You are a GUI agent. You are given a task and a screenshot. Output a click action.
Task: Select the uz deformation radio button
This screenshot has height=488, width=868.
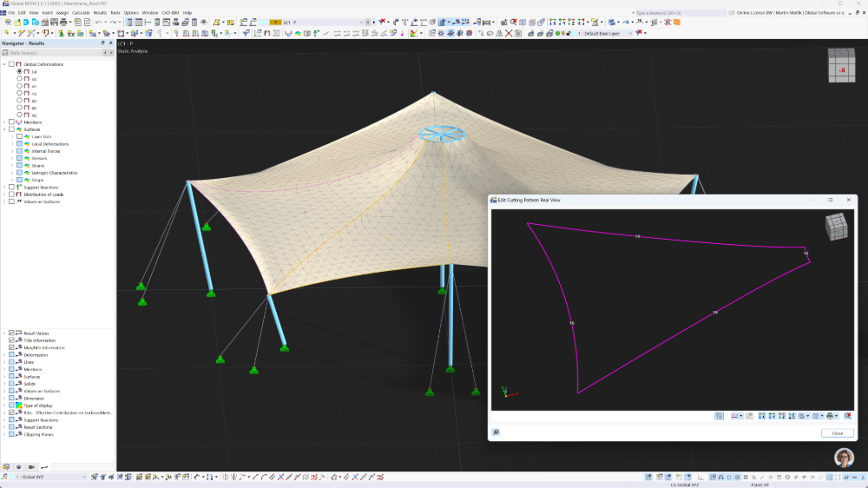click(x=19, y=93)
